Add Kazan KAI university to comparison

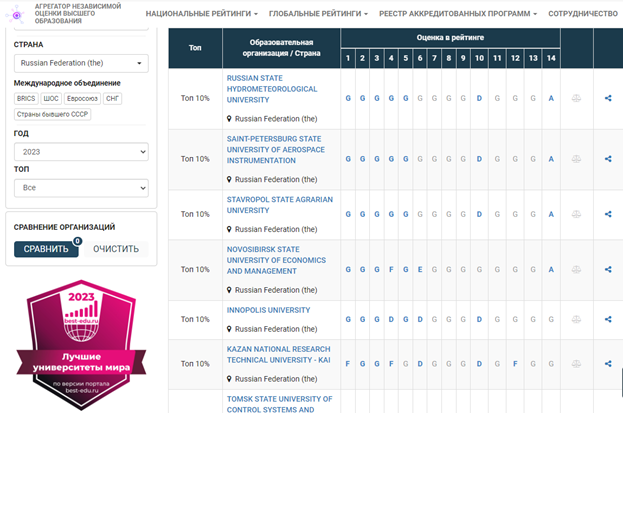[x=576, y=363]
